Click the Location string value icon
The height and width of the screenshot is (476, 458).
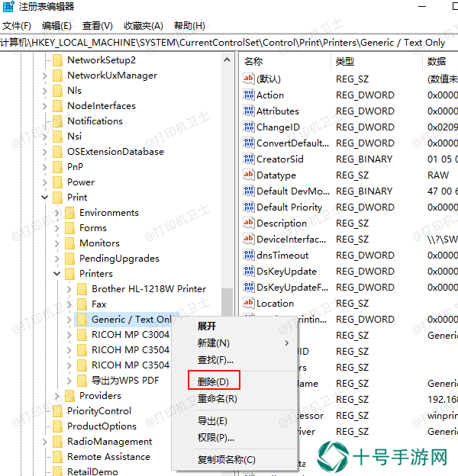[x=248, y=303]
